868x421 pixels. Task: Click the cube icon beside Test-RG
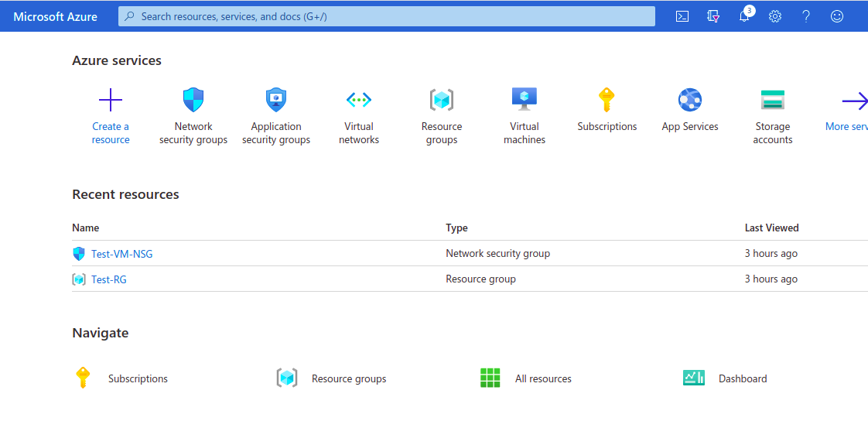(x=79, y=279)
